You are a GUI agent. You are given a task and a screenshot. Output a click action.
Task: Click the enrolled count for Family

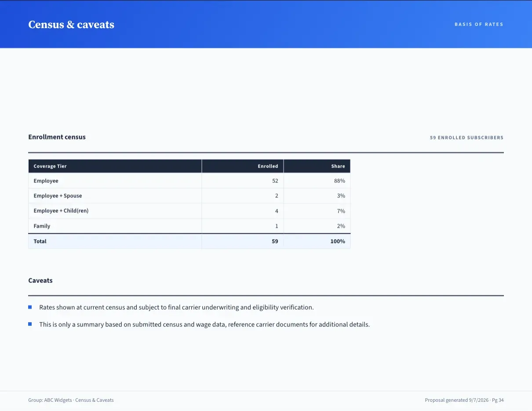(277, 226)
